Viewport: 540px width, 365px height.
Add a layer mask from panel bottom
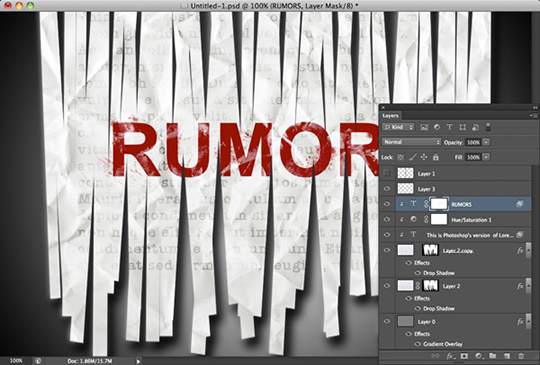(464, 356)
